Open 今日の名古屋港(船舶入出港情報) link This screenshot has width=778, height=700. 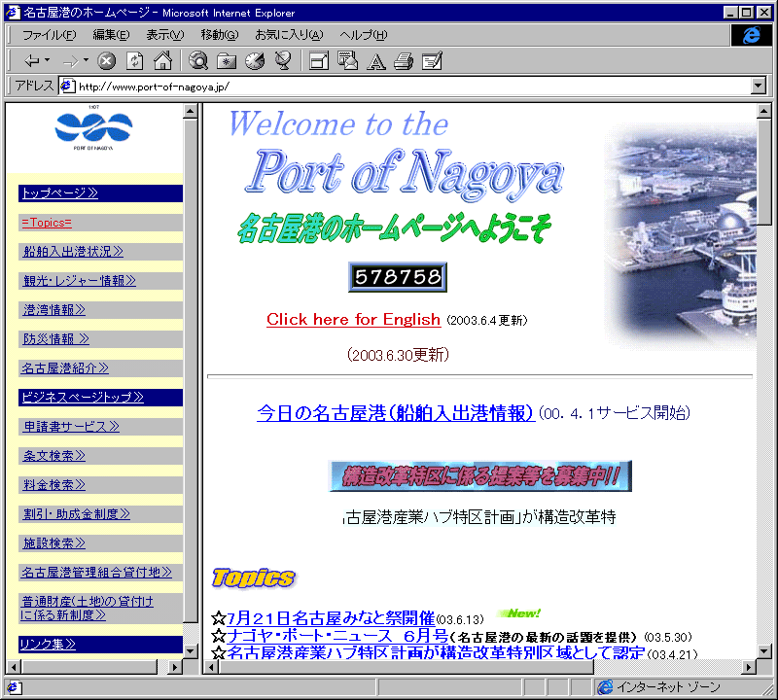coord(396,413)
